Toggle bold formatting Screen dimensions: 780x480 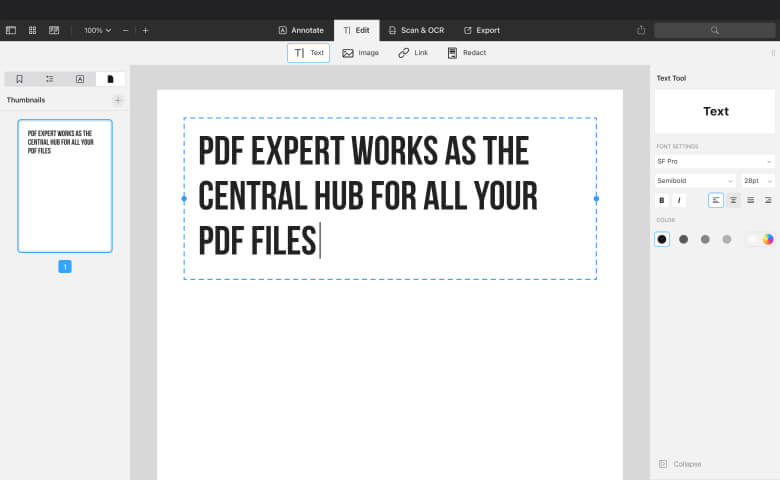point(662,200)
